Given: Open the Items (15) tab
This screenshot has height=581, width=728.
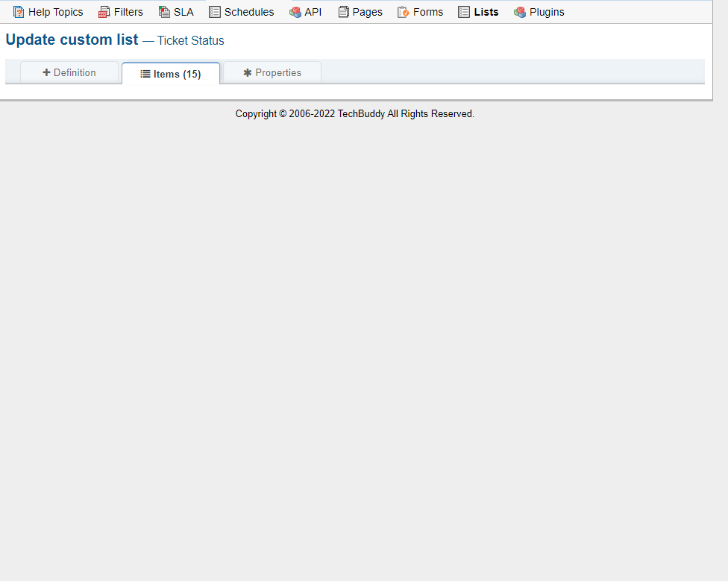Looking at the screenshot, I should [x=171, y=73].
